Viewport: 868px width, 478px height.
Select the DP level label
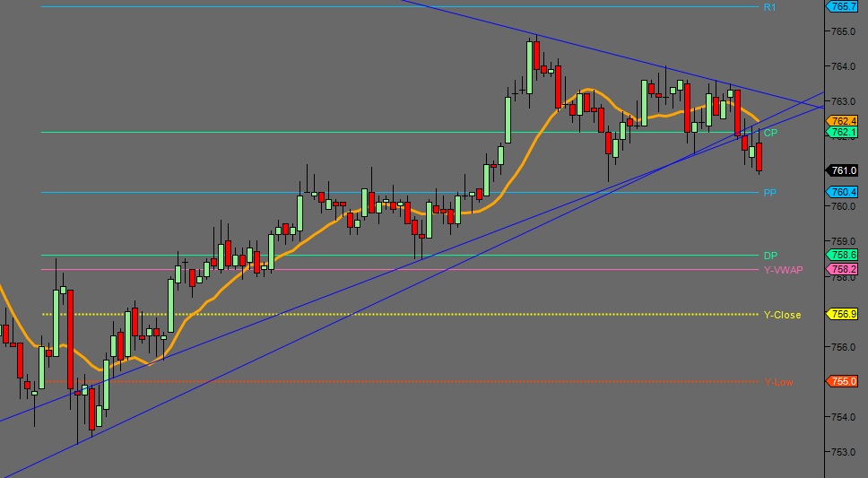[x=770, y=256]
